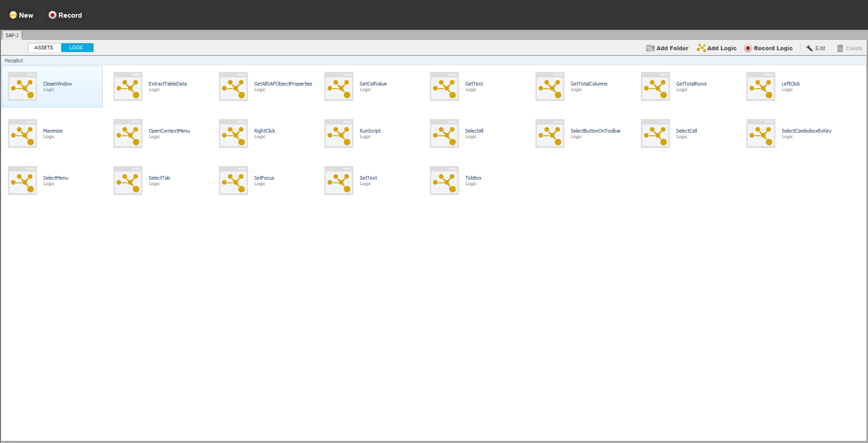Click the SelectMenu logic icon
The height and width of the screenshot is (443, 868).
[22, 181]
